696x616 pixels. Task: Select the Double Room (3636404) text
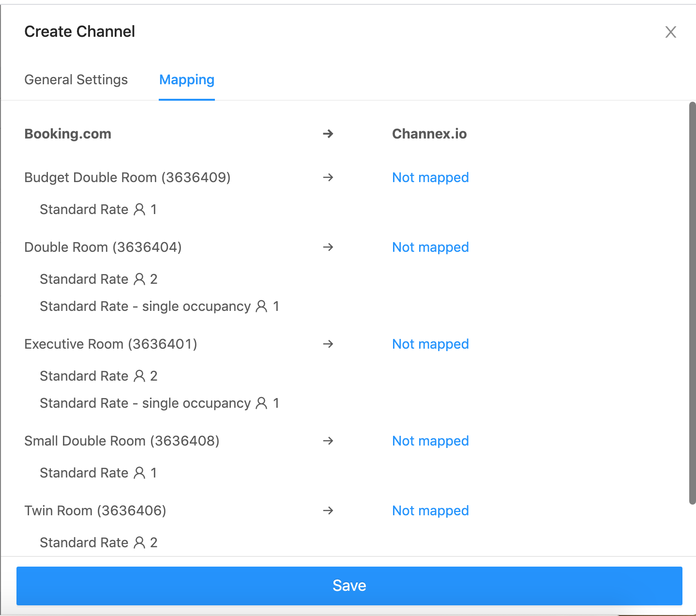[103, 247]
